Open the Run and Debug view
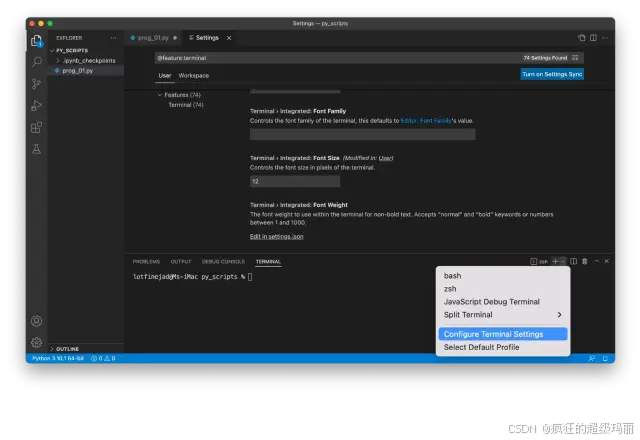640x440 pixels. point(36,105)
